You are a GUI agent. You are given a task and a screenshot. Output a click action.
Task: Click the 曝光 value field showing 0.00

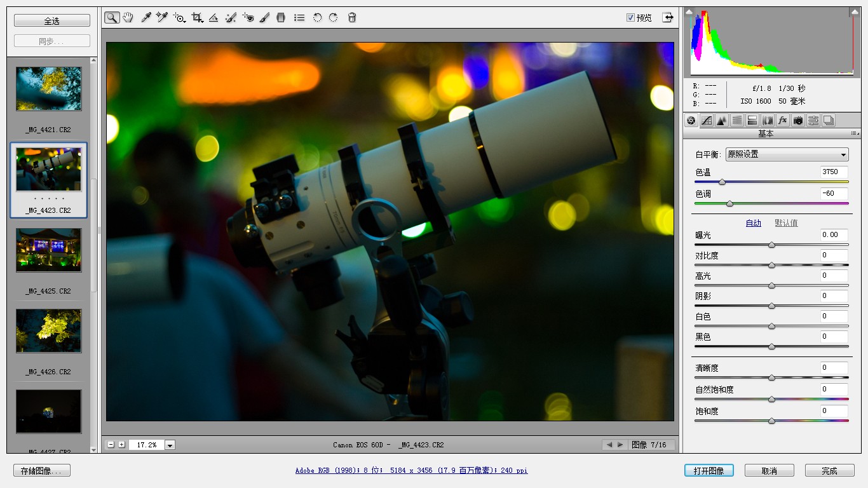(834, 234)
